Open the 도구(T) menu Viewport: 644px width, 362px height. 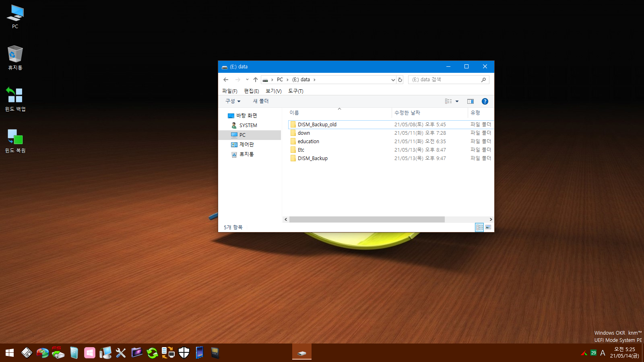(x=295, y=91)
